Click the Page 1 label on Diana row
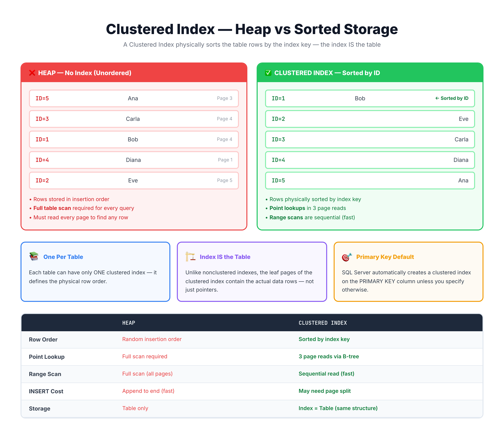The image size is (504, 439). coord(225,160)
